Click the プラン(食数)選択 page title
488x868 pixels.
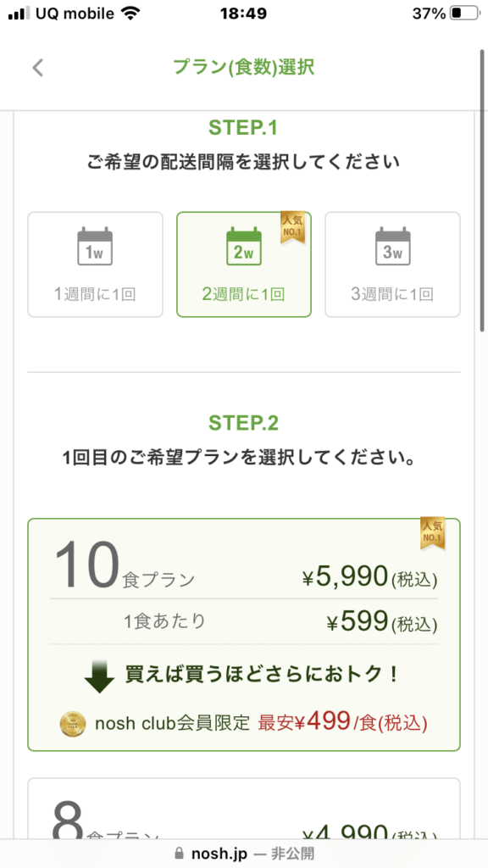[x=243, y=68]
